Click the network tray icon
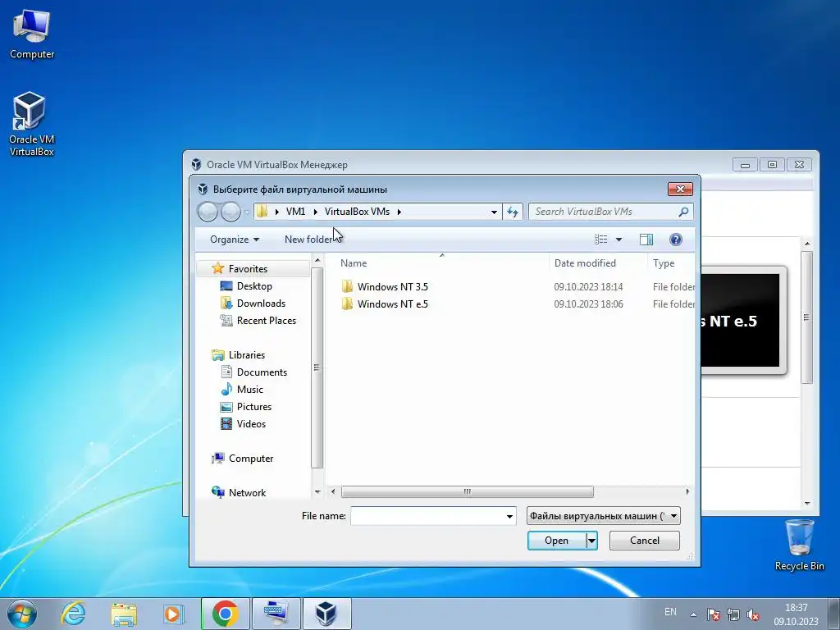The height and width of the screenshot is (630, 840). (x=733, y=614)
